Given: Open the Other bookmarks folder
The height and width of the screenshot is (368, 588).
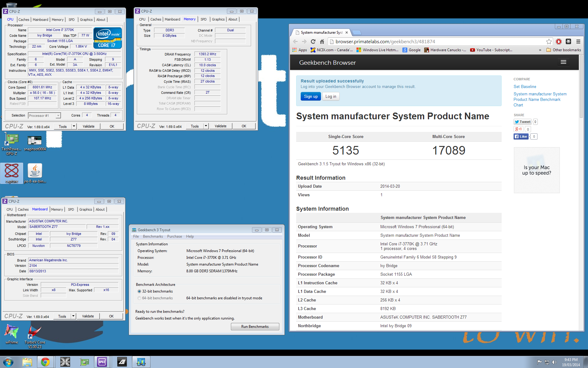Looking at the screenshot, I should point(563,50).
